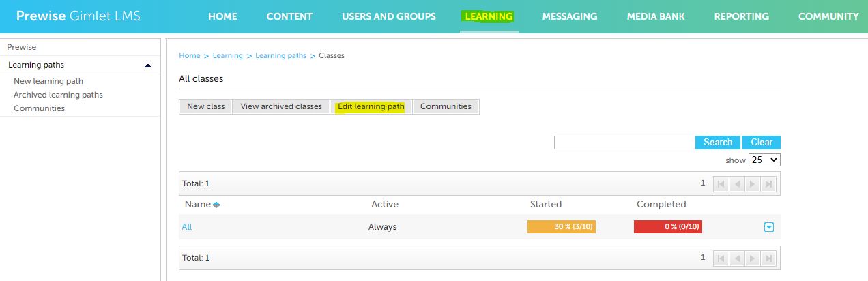Click the Edit learning path button
The width and height of the screenshot is (868, 281).
coord(371,106)
